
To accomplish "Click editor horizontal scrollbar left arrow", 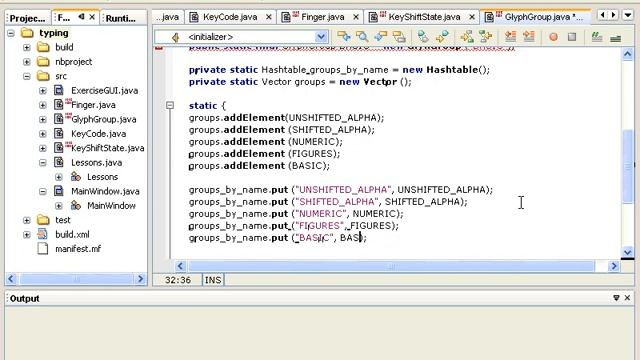I will tap(180, 266).
